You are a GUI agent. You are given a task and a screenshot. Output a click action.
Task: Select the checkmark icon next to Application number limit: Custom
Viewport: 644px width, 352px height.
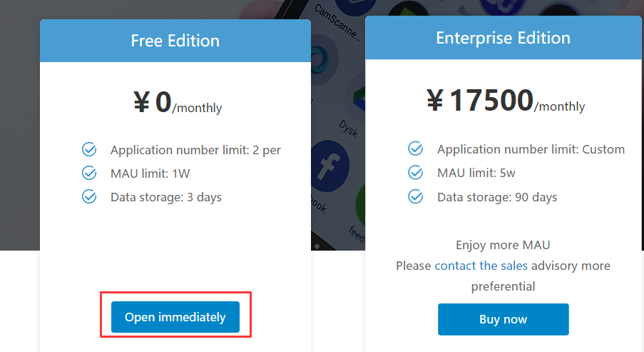[415, 149]
